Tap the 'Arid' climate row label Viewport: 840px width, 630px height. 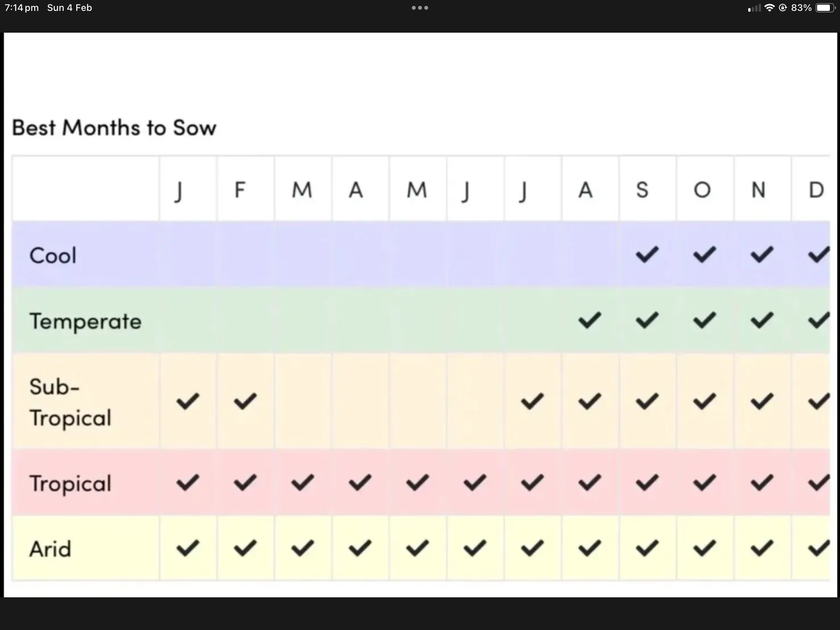tap(51, 549)
